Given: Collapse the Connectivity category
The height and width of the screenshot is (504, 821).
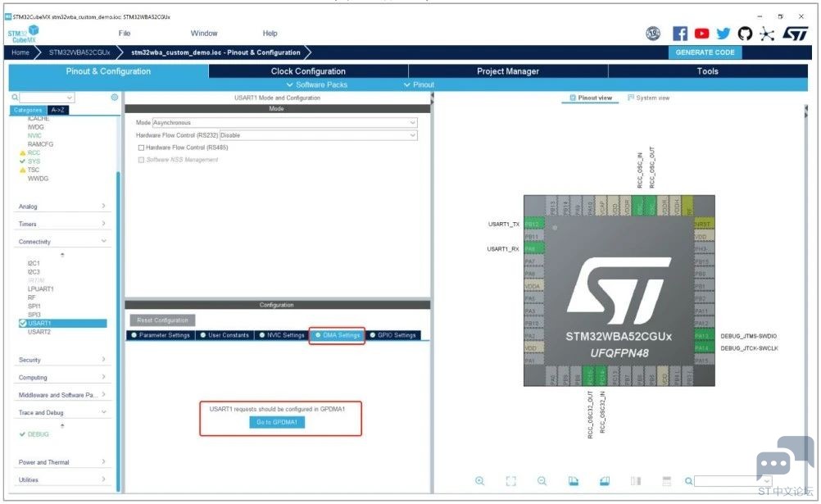Looking at the screenshot, I should coord(62,242).
